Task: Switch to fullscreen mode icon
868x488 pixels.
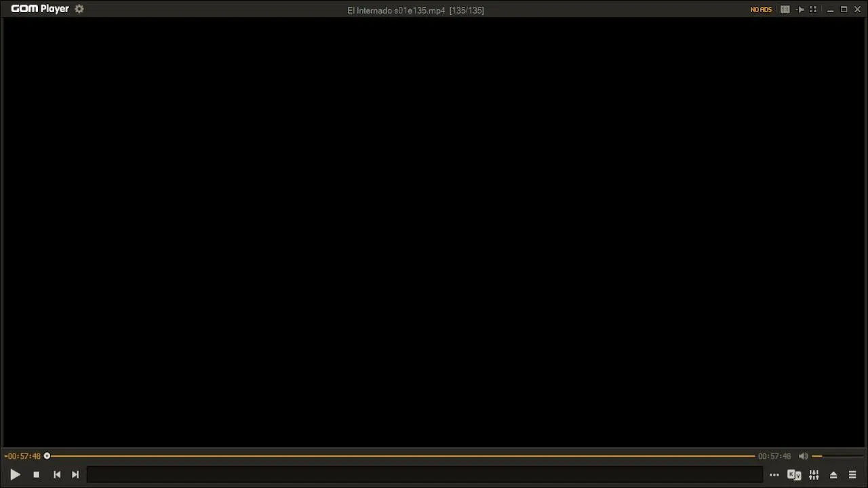Action: (813, 9)
